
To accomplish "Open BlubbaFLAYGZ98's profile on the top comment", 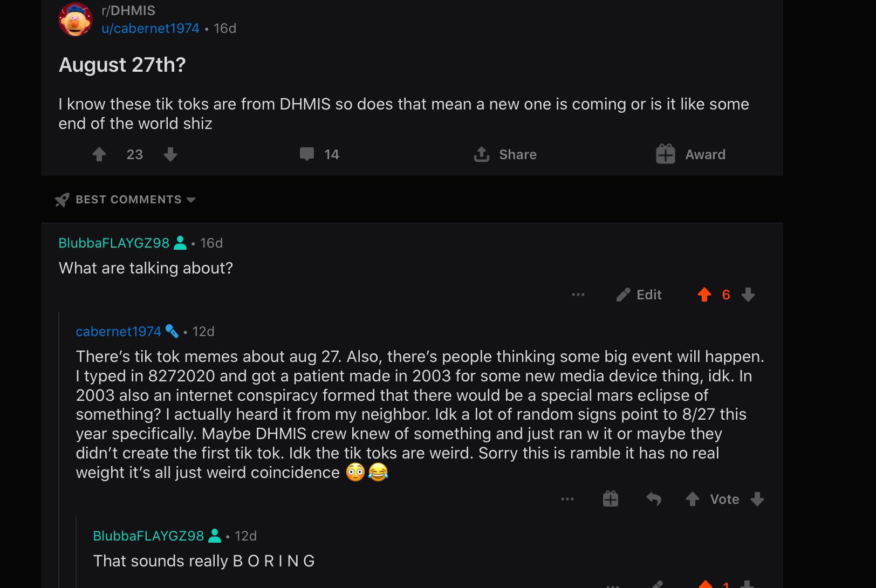I will pos(114,243).
